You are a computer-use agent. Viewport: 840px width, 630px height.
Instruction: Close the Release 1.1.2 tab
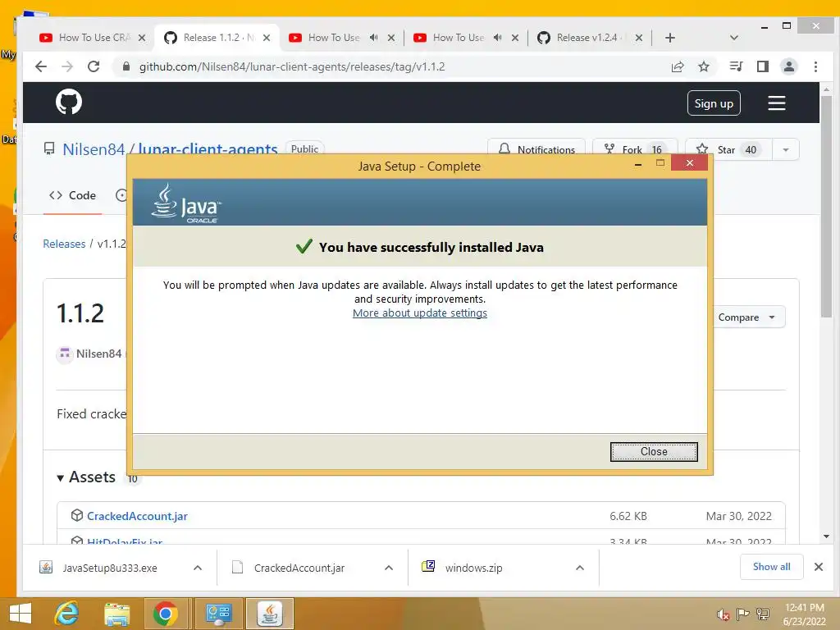(x=267, y=38)
